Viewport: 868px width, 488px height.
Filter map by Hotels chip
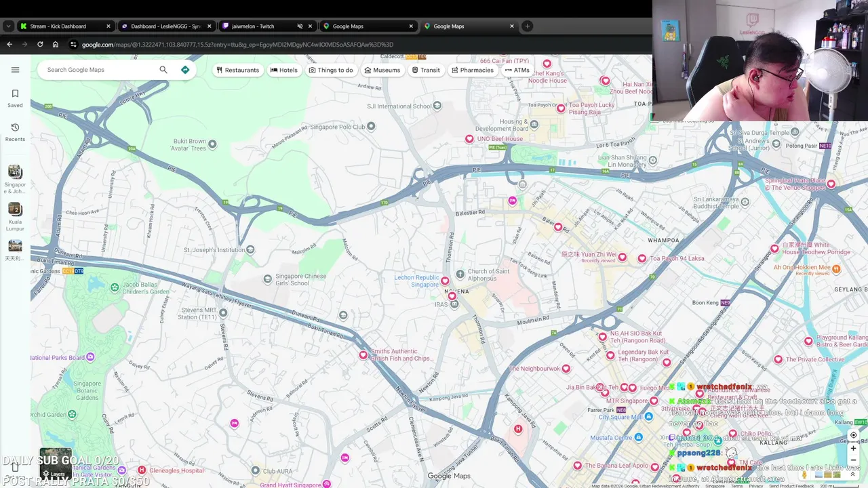tap(283, 70)
